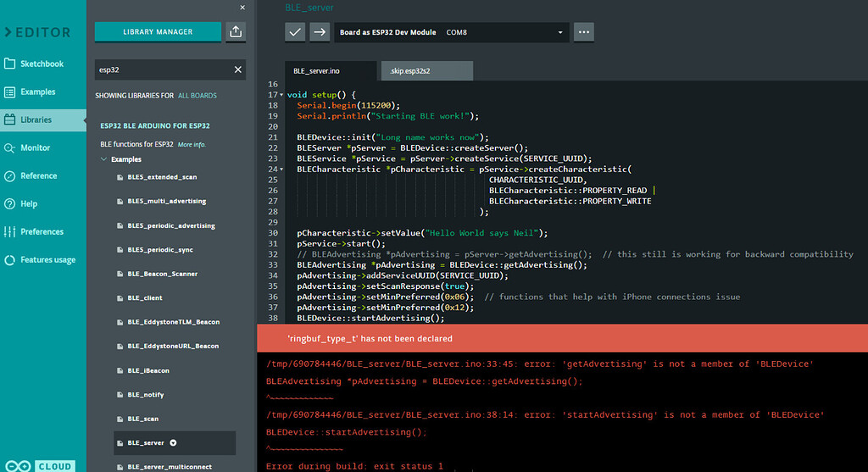The width and height of the screenshot is (868, 472).
Task: Fold the createCharacteristic code block at line 24
Action: click(281, 169)
